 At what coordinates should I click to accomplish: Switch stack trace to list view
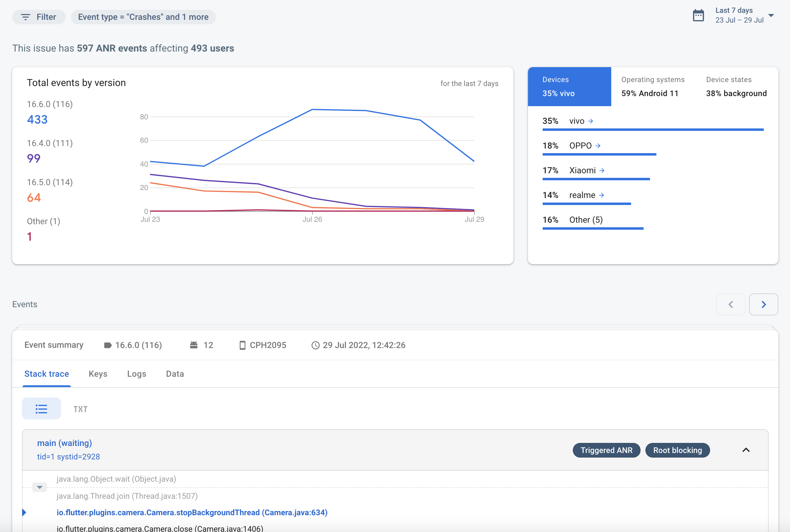(x=41, y=409)
